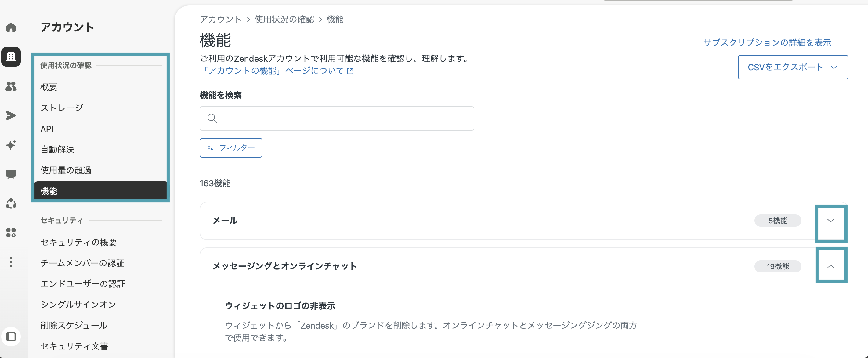Click the フィルター button
This screenshot has height=358, width=868.
coord(231,148)
